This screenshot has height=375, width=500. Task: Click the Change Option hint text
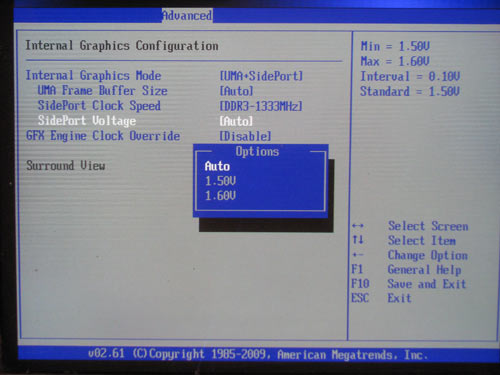pyautogui.click(x=428, y=255)
